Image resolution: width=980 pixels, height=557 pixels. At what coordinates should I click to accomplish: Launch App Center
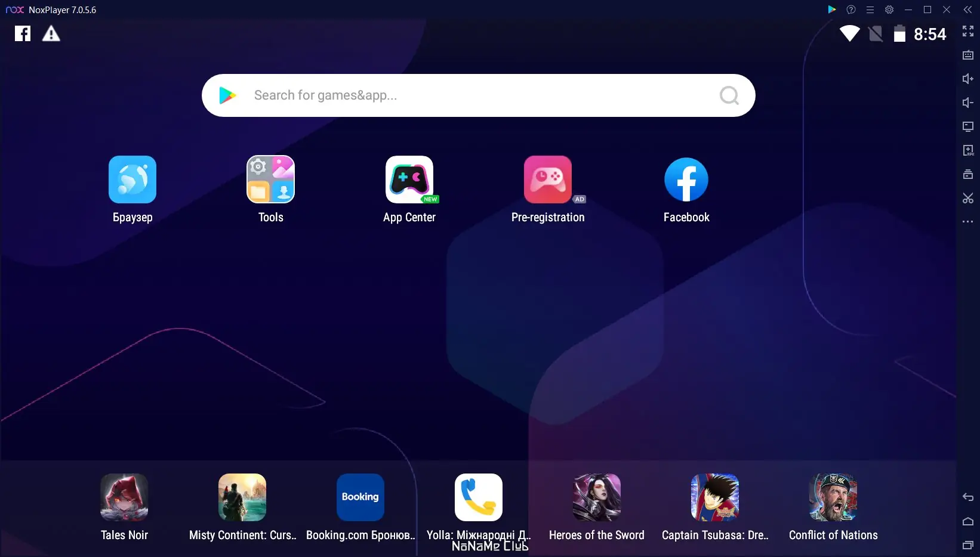click(x=409, y=180)
